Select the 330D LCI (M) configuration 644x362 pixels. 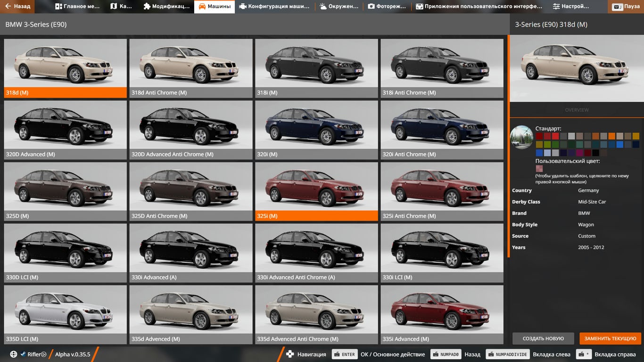point(66,253)
